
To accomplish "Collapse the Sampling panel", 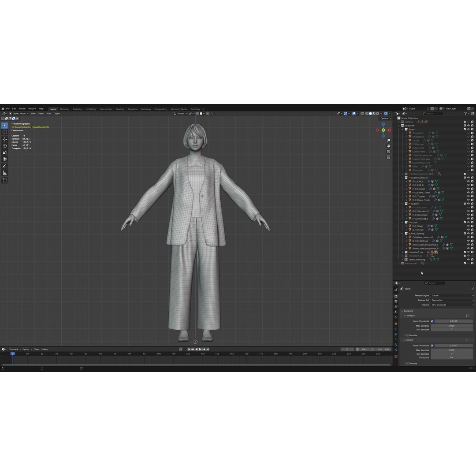I will (402, 311).
